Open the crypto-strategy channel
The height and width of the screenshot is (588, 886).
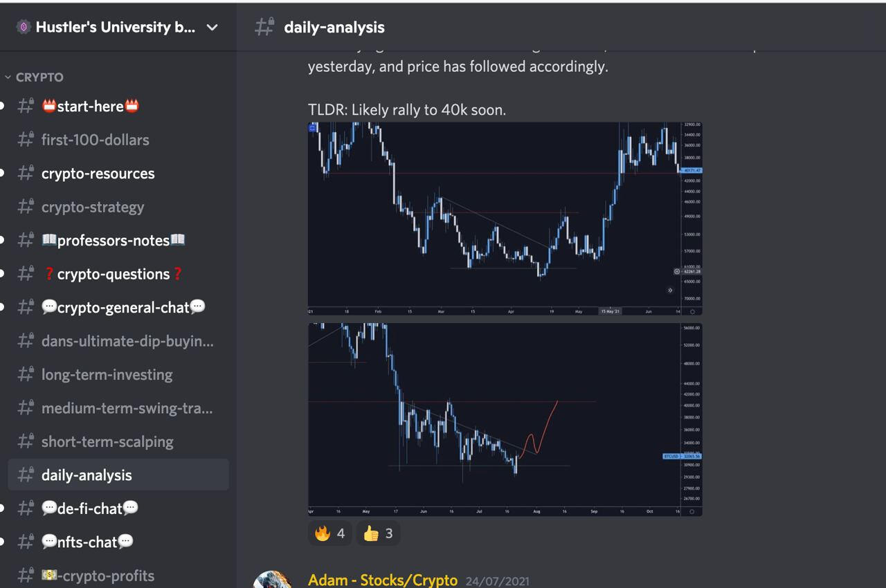[118, 207]
